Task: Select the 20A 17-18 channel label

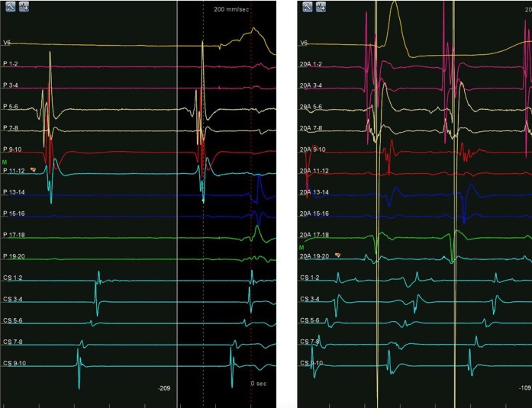Action: pyautogui.click(x=314, y=234)
